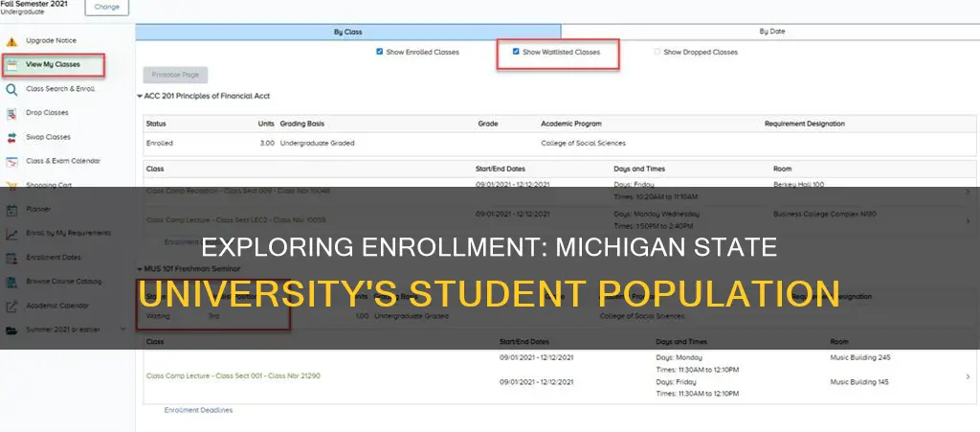Go to Class Search & Enroll

60,89
